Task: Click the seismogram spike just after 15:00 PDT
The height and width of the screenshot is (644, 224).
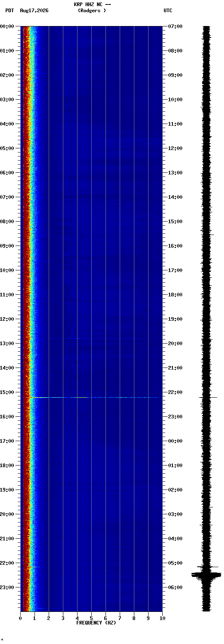Action: [x=208, y=397]
